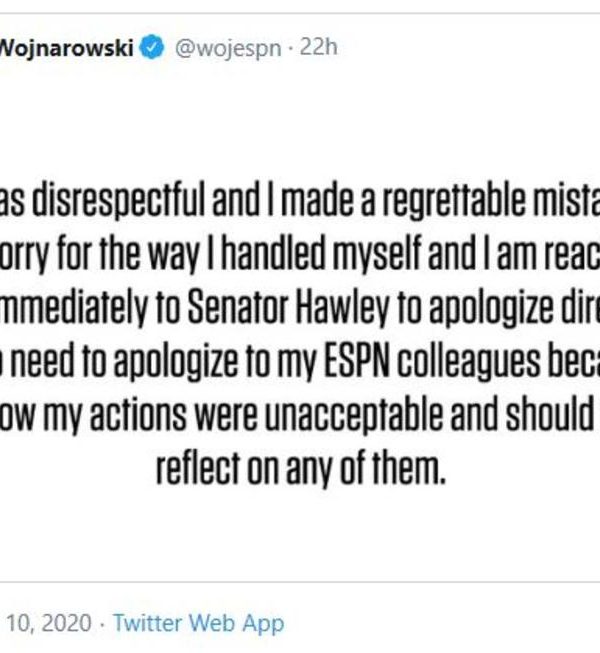Screen dimensions: 600x653
Task: Click the blue verified badge icon
Action: click(153, 48)
